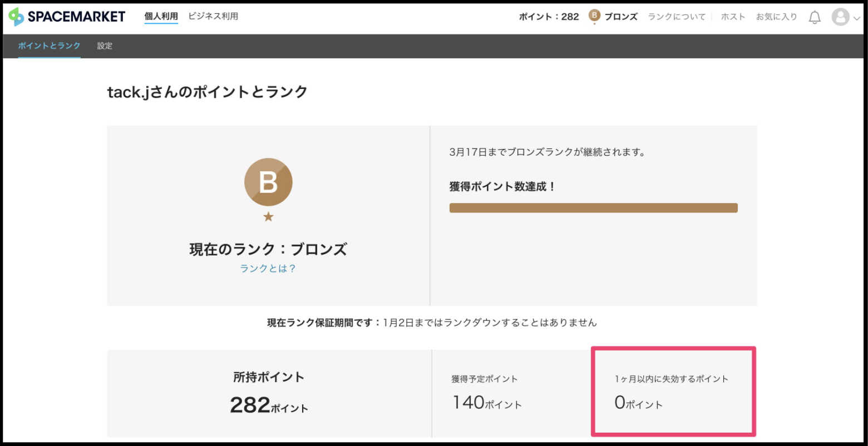868x446 pixels.
Task: Click the large bronze B rank badge
Action: tap(268, 182)
